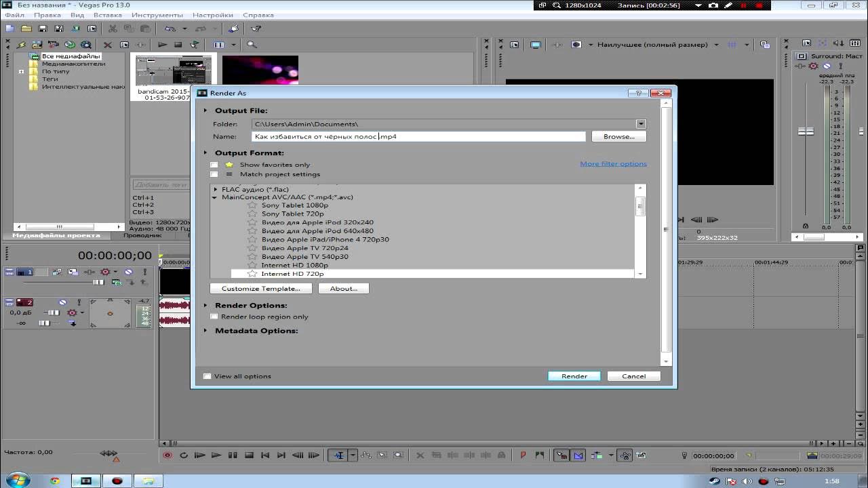The height and width of the screenshot is (488, 868).
Task: Click the Render button
Action: pyautogui.click(x=574, y=376)
